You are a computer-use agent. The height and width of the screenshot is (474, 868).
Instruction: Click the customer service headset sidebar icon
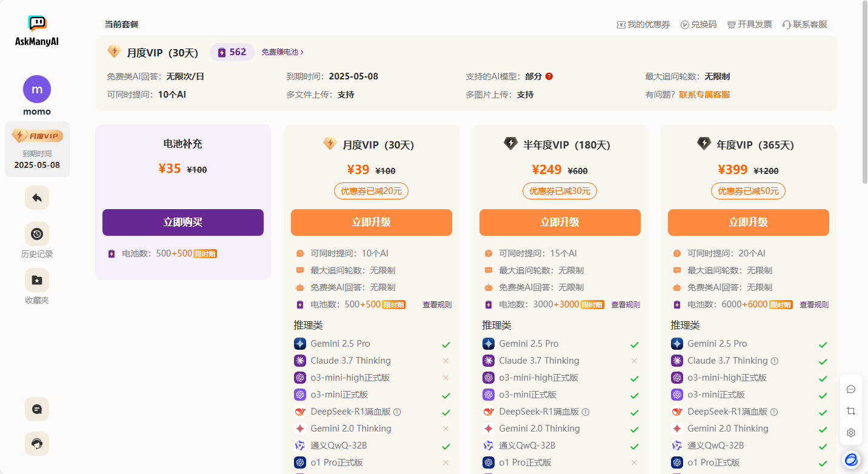[x=37, y=444]
